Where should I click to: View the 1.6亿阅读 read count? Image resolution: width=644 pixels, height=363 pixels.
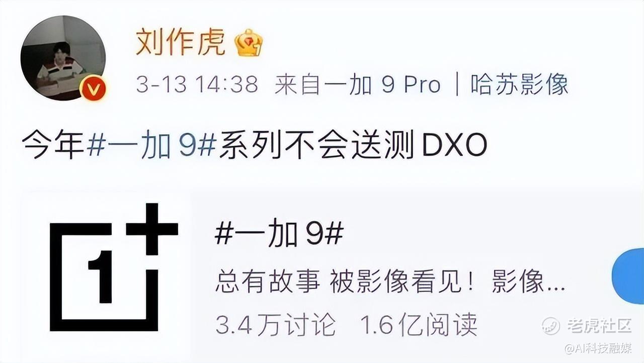[418, 324]
